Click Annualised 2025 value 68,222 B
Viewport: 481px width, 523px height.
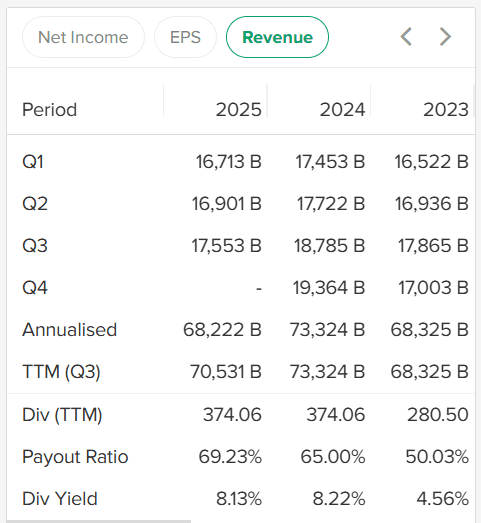pyautogui.click(x=222, y=330)
